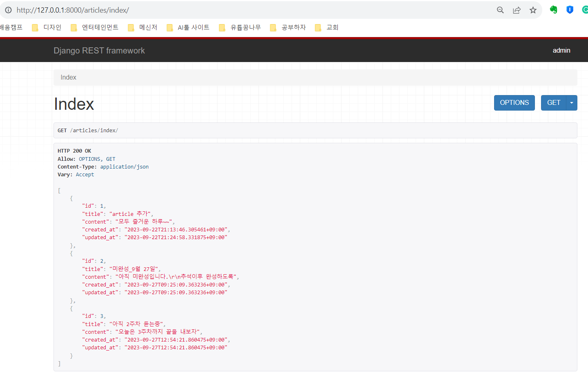The height and width of the screenshot is (384, 588).
Task: Open the 엔터테인먼트 bookmark folder
Action: (x=95, y=27)
